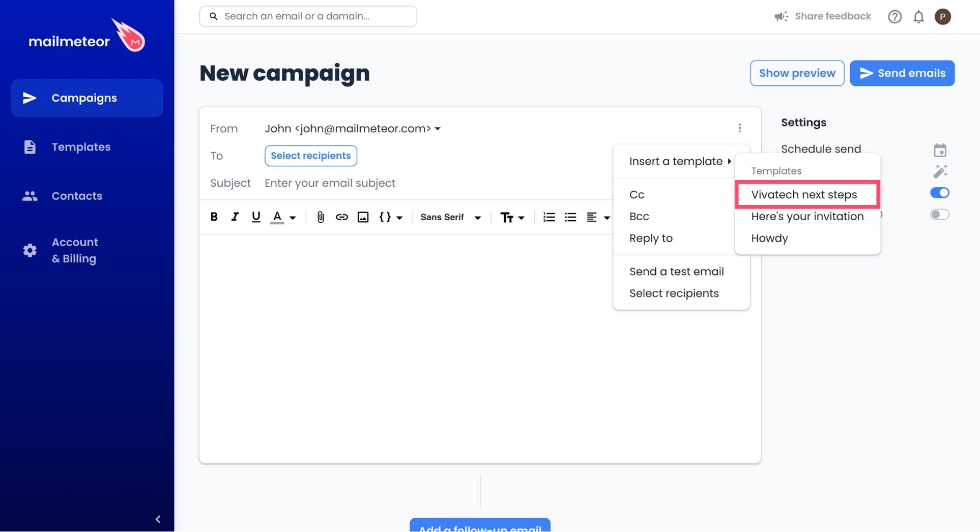
Task: Open notifications bell
Action: tap(918, 17)
